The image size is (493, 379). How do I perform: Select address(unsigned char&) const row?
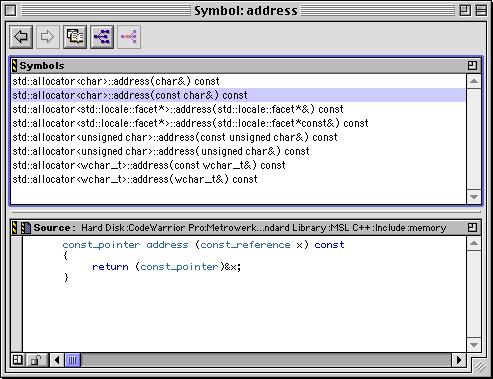point(238,151)
